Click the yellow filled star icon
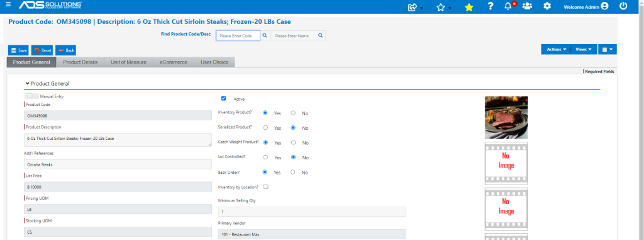This screenshot has width=644, height=240. 469,7
